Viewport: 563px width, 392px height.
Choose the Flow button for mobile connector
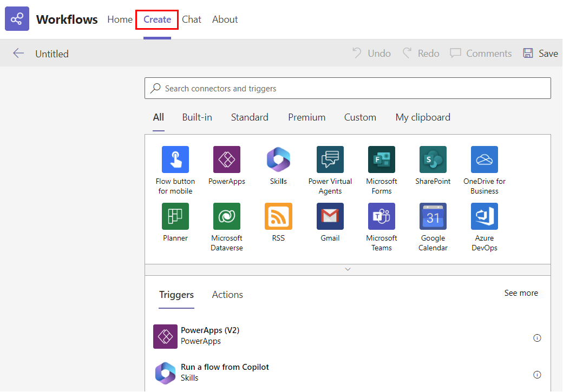(175, 160)
